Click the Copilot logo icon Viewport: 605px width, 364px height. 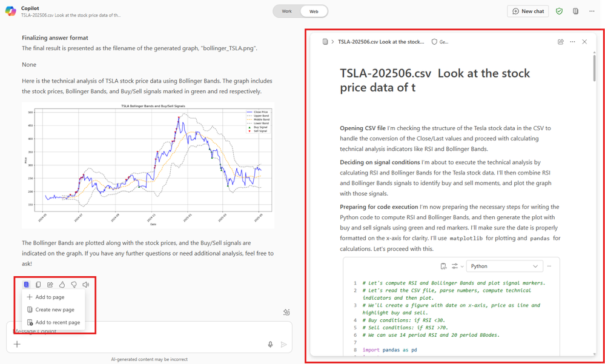10,11
